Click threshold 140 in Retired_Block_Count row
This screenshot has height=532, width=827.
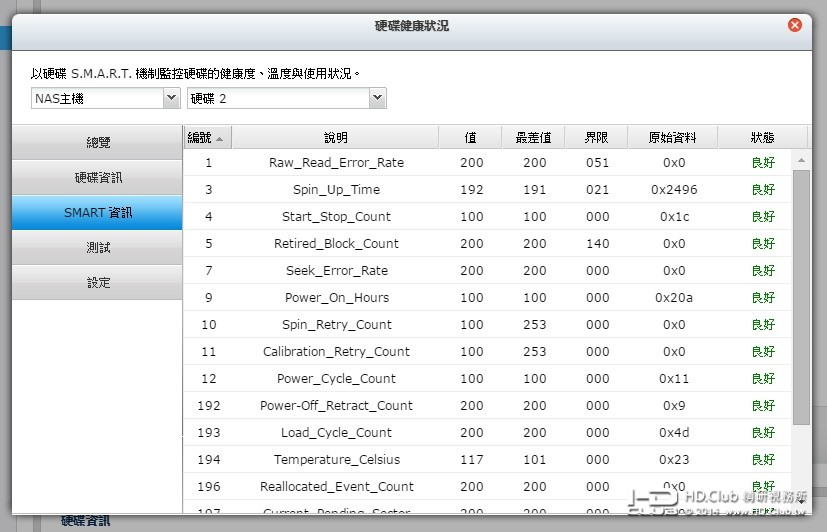click(598, 243)
